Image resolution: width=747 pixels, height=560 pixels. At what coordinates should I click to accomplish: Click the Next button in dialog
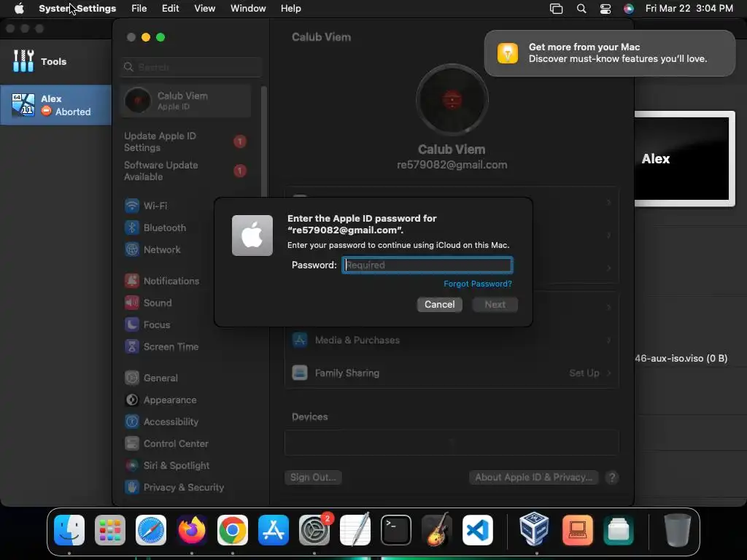tap(495, 304)
